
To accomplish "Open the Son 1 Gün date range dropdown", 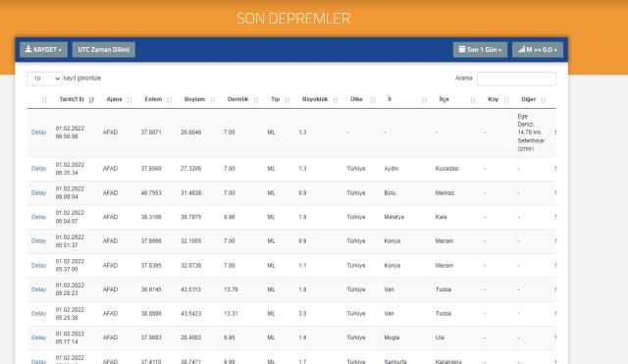I will point(480,50).
